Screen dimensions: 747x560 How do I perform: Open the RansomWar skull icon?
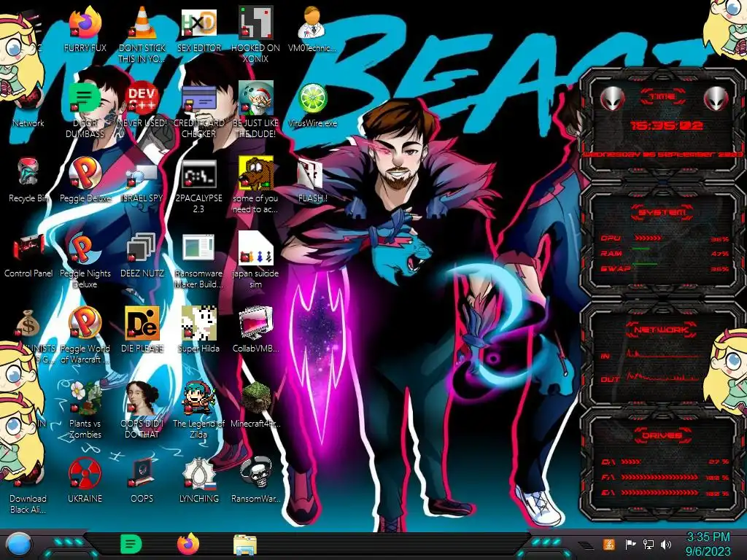pos(256,473)
